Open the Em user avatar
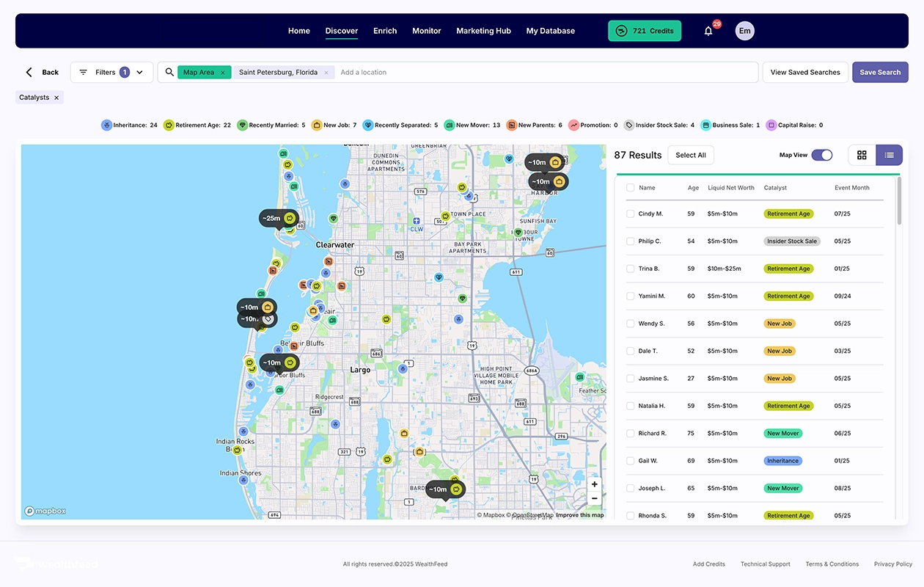924x587 pixels. 744,31
